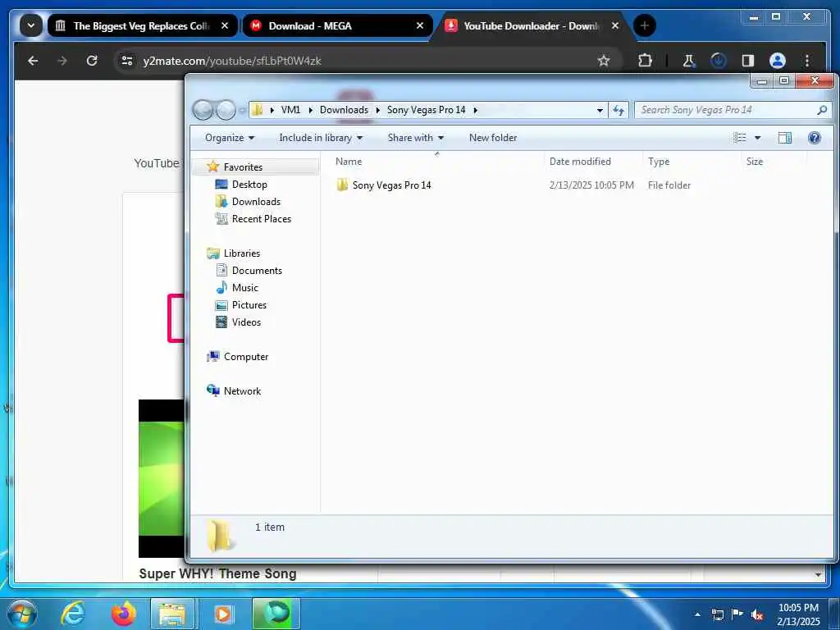Open Chrome Labs flask icon
This screenshot has height=630, width=840.
(x=689, y=61)
